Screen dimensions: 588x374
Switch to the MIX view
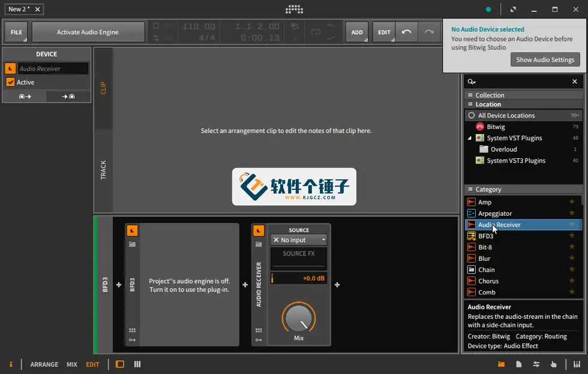point(72,364)
